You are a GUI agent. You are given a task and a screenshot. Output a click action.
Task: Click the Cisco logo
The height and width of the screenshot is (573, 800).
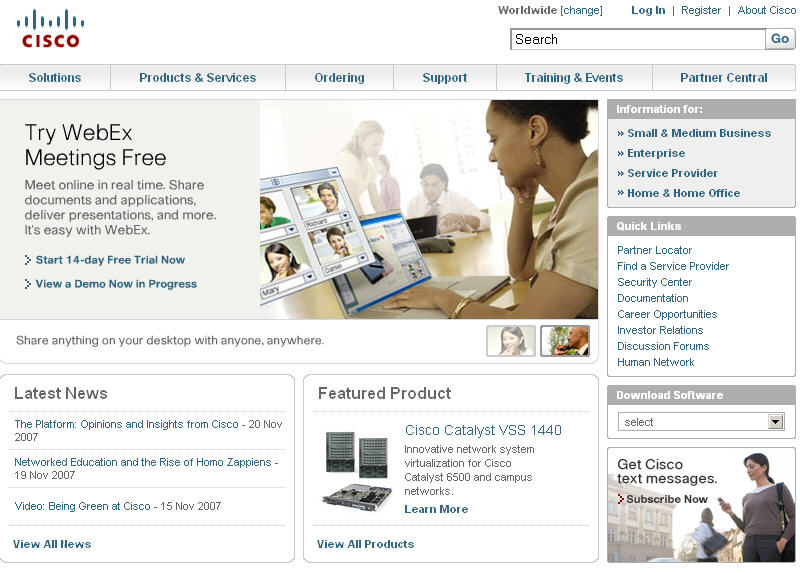click(x=51, y=29)
